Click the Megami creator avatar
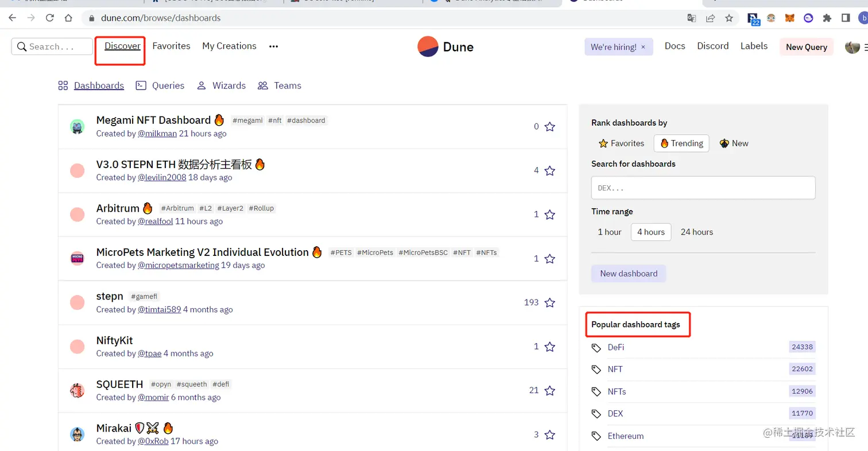 [x=77, y=127]
